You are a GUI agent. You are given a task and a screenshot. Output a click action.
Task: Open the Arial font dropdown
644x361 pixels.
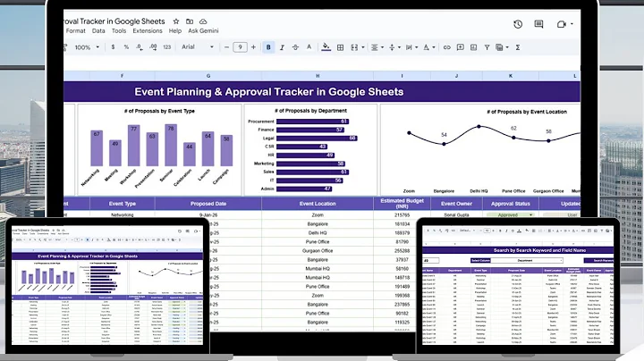point(198,46)
